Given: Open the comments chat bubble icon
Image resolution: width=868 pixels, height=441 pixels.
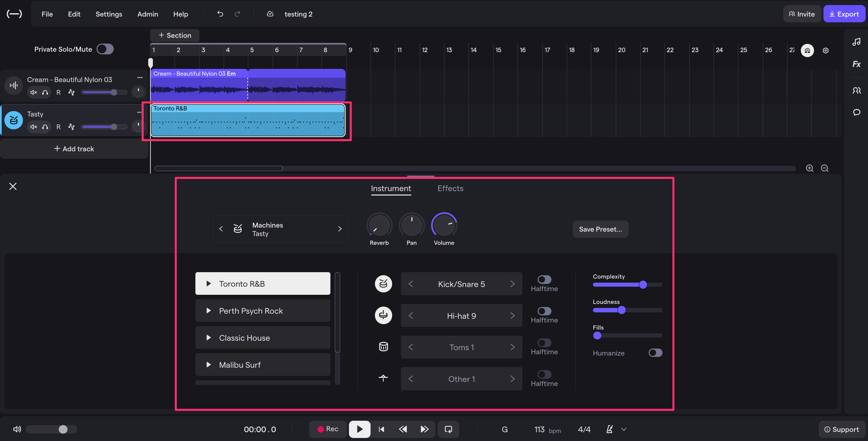Looking at the screenshot, I should (x=856, y=112).
